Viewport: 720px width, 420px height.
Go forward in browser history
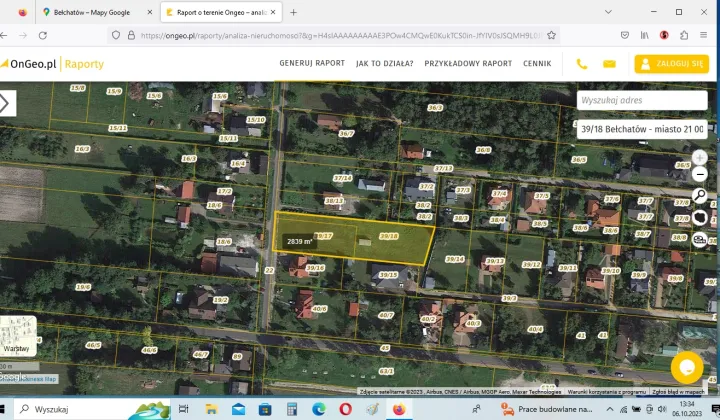point(23,35)
